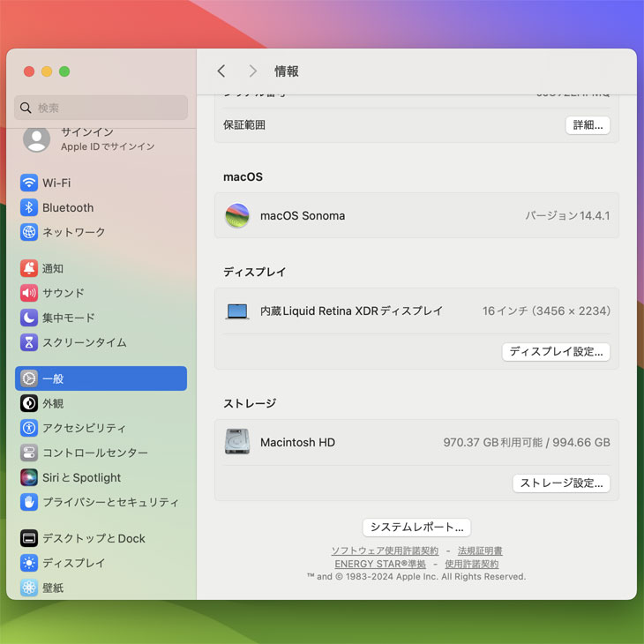The height and width of the screenshot is (644, 644).
Task: Click the moon icon for 集中モード
Action: [29, 318]
